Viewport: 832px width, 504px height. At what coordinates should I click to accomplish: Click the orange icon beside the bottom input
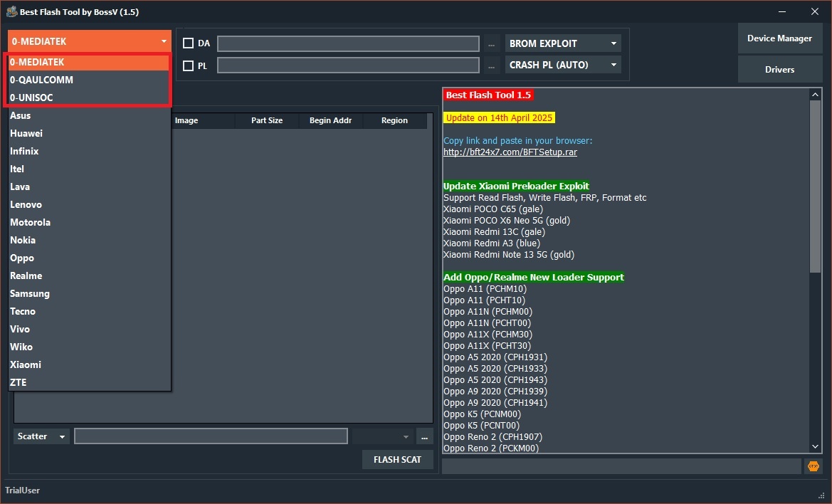pyautogui.click(x=813, y=466)
